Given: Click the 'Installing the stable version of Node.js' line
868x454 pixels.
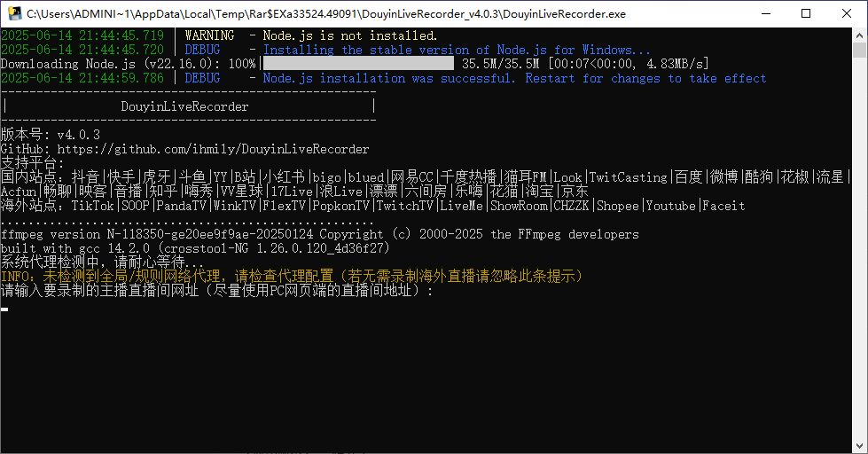Looking at the screenshot, I should tap(457, 50).
